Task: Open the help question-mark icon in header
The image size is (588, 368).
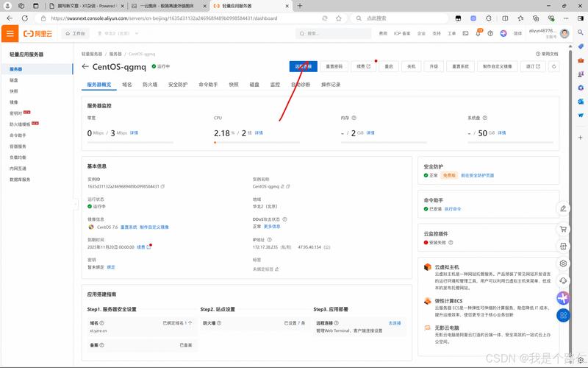Action: pyautogui.click(x=490, y=33)
